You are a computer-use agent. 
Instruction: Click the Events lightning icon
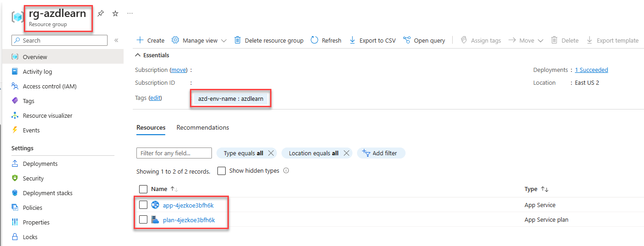click(15, 130)
